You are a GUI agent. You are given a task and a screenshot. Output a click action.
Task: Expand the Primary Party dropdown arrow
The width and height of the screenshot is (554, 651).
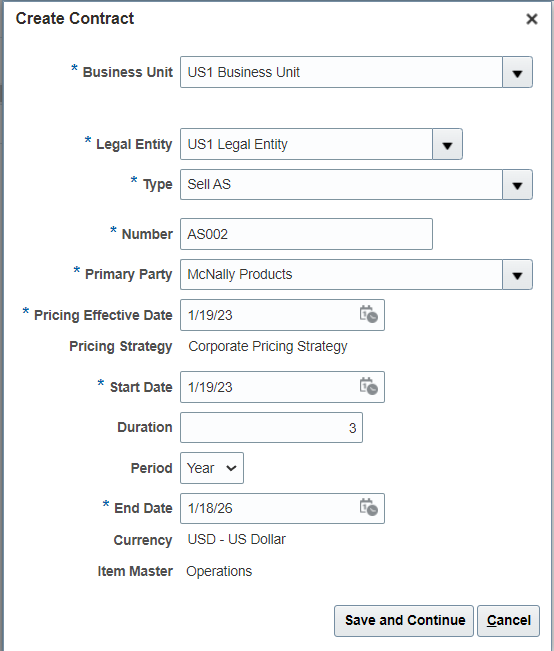tap(517, 274)
